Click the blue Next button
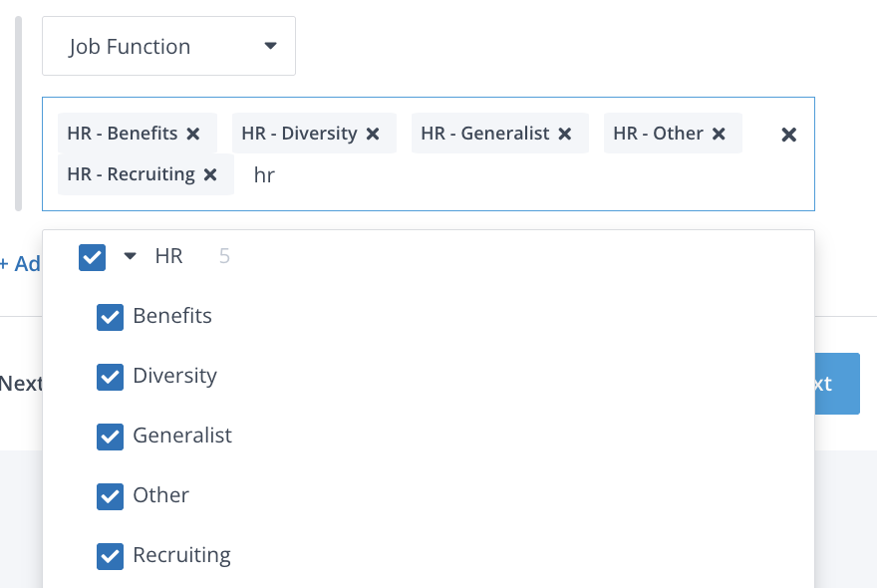Viewport: 877px width, 588px height. coord(836,384)
